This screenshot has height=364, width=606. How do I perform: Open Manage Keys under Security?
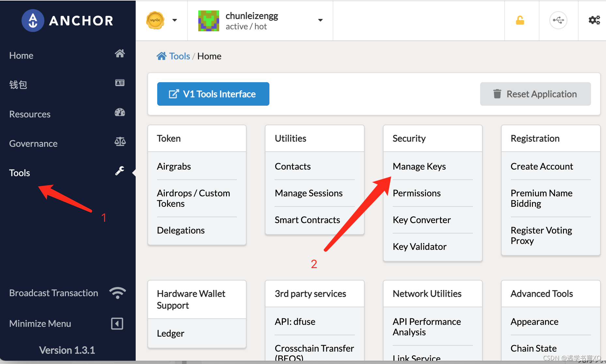[419, 166]
